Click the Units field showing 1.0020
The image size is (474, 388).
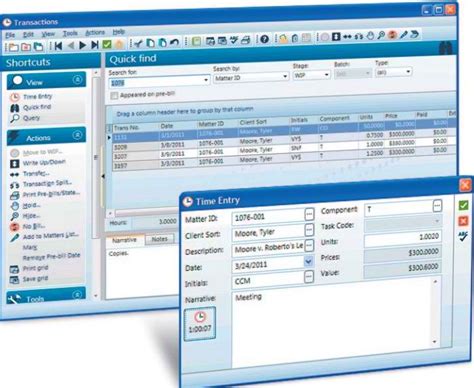point(403,239)
